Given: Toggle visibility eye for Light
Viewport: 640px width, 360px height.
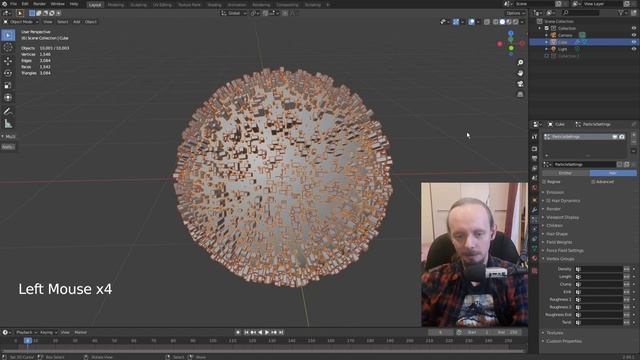Looking at the screenshot, I should pos(634,49).
